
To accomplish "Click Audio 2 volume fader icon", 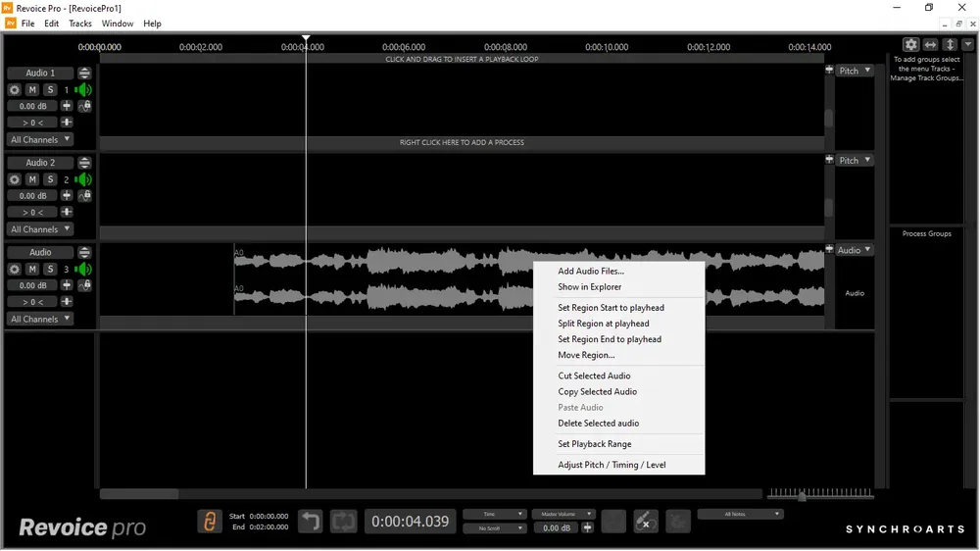I will 67,196.
